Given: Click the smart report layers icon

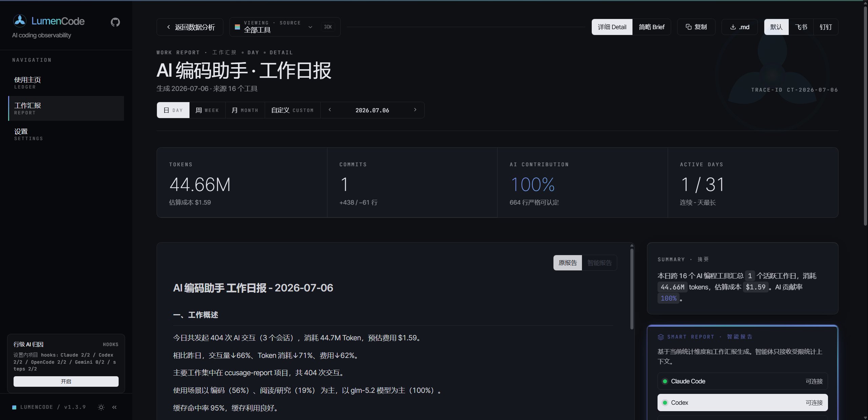Looking at the screenshot, I should [661, 337].
